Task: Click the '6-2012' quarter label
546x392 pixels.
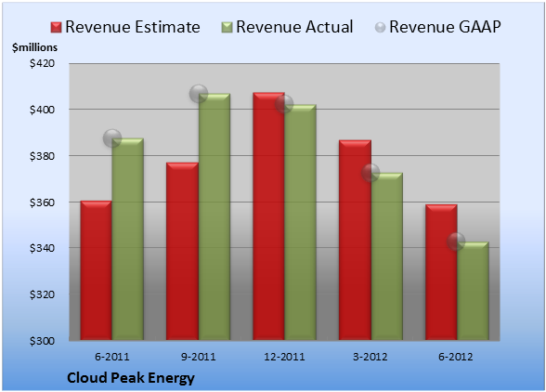Action: coord(456,357)
